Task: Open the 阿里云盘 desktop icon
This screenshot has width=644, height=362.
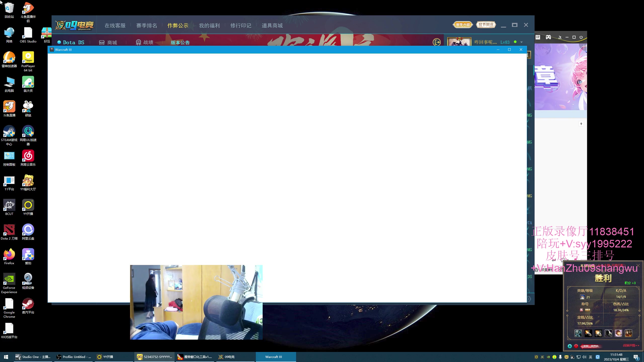Action: coord(28,232)
